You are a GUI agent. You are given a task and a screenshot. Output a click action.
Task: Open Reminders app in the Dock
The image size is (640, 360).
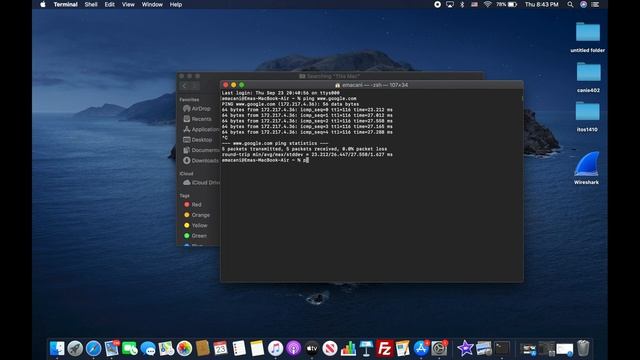(x=239, y=348)
